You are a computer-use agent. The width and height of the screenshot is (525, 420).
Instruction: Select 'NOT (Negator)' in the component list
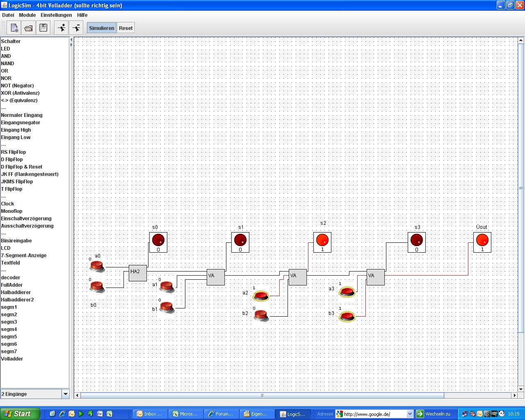pos(17,85)
